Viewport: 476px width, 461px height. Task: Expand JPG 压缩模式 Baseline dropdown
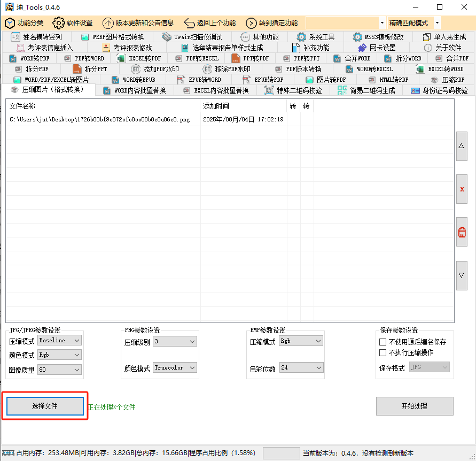click(x=59, y=340)
